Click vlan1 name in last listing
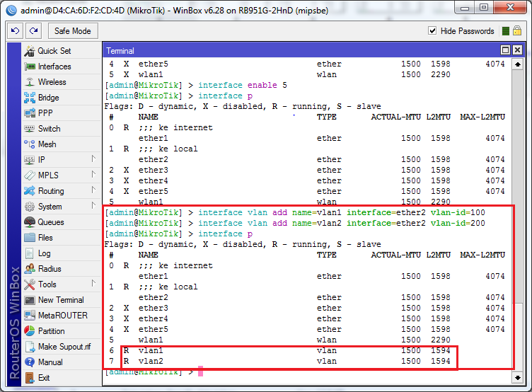Screen dimensions: 532x392 tap(151, 350)
